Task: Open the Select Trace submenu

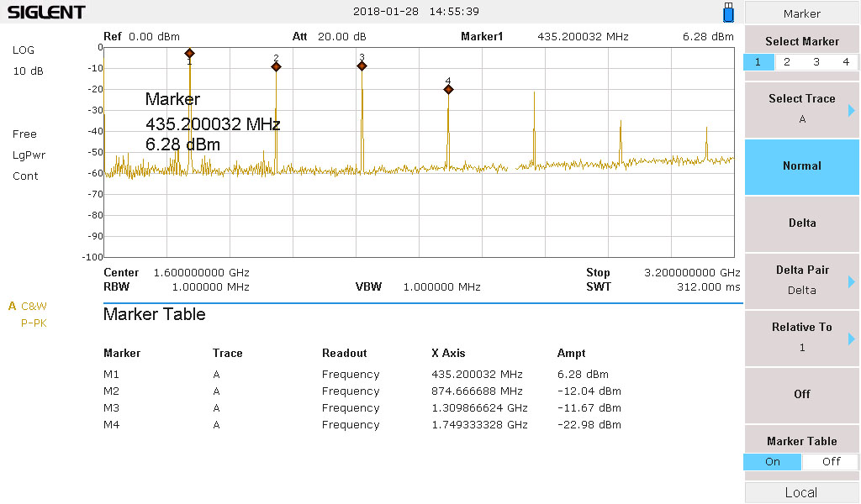Action: pos(801,109)
